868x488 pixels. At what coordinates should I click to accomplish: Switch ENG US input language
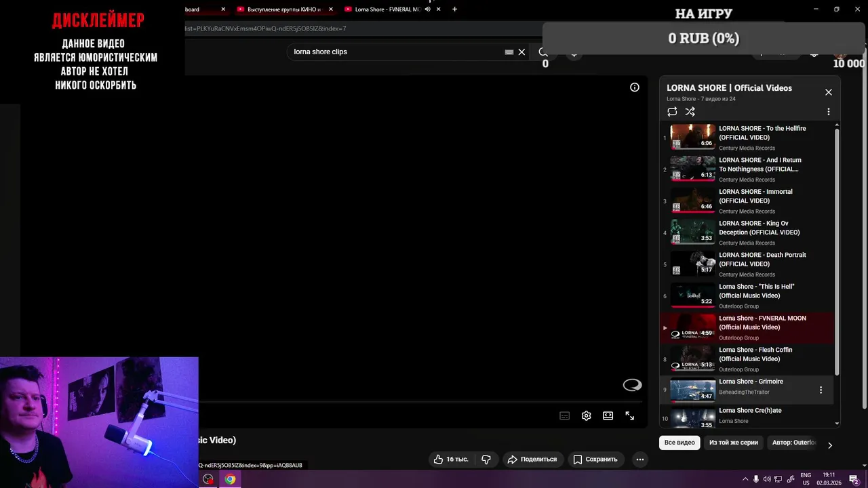(806, 479)
